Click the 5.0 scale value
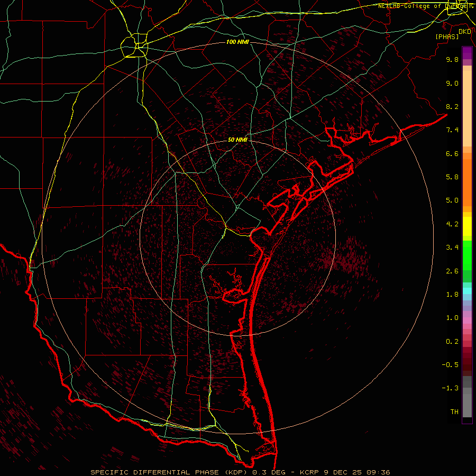476x476 pixels. tap(452, 200)
